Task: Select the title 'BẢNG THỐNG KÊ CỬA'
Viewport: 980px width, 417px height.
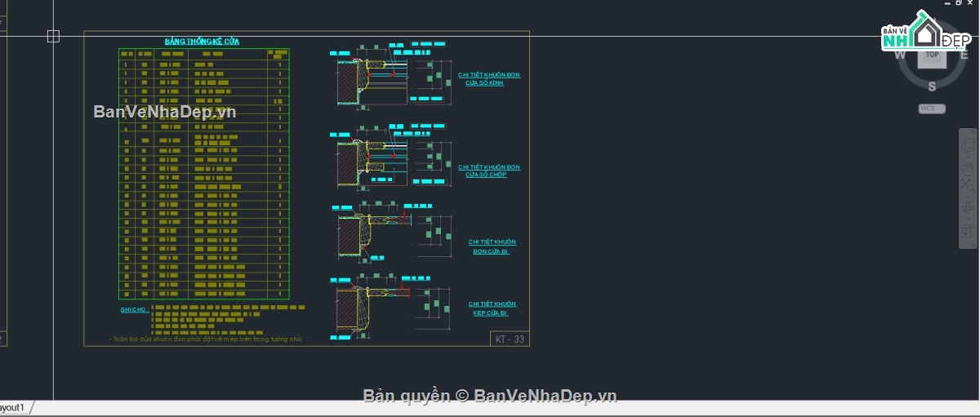Action: 202,41
